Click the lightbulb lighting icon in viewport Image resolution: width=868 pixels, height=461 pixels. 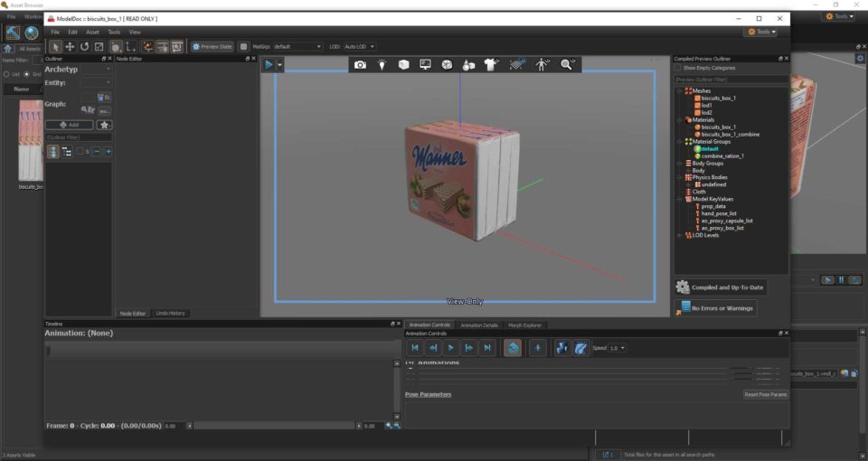point(382,65)
